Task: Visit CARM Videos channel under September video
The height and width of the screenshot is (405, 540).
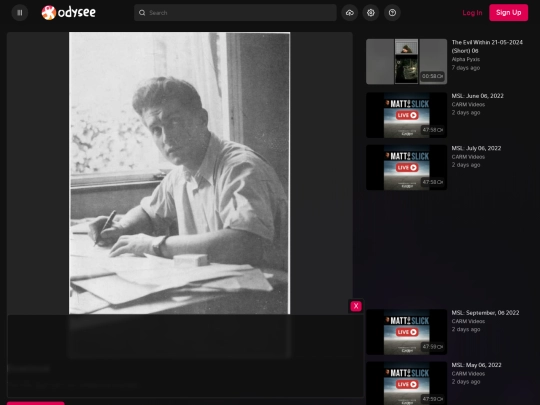Action: coord(468,321)
